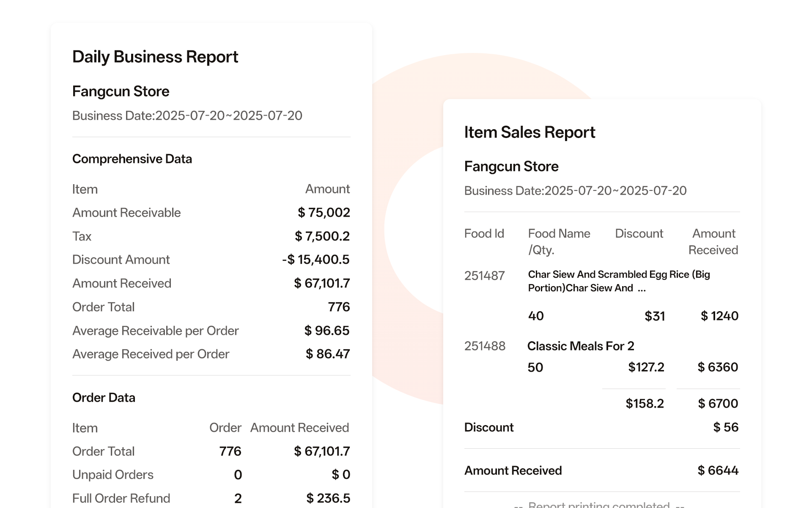Click the Tax amount $7,500.2
The height and width of the screenshot is (508, 812).
pos(322,236)
